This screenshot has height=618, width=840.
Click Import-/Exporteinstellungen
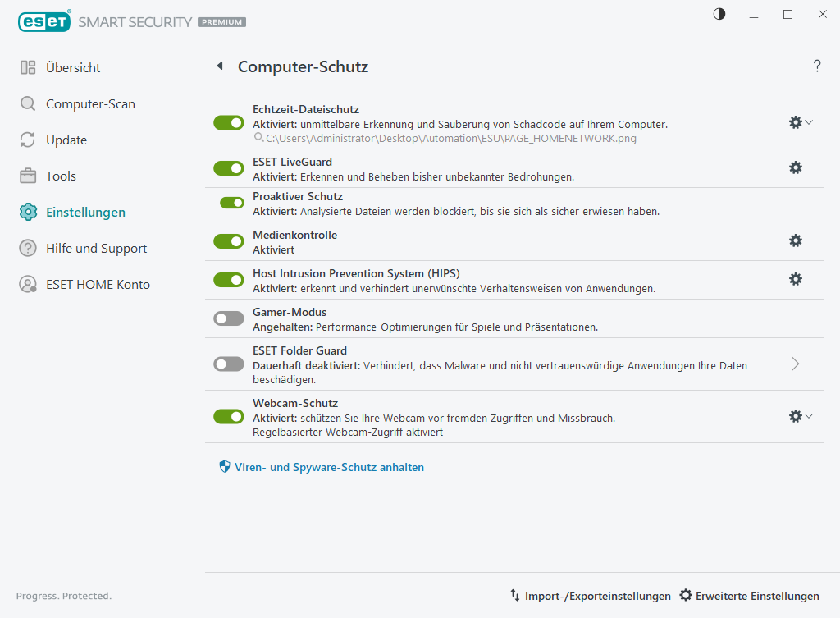tap(590, 596)
